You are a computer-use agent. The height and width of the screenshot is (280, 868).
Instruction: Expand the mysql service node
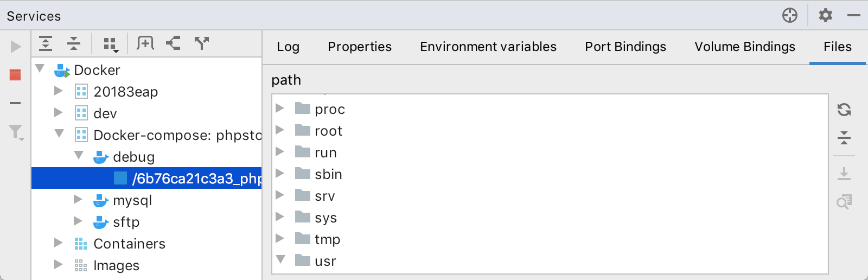click(x=78, y=200)
